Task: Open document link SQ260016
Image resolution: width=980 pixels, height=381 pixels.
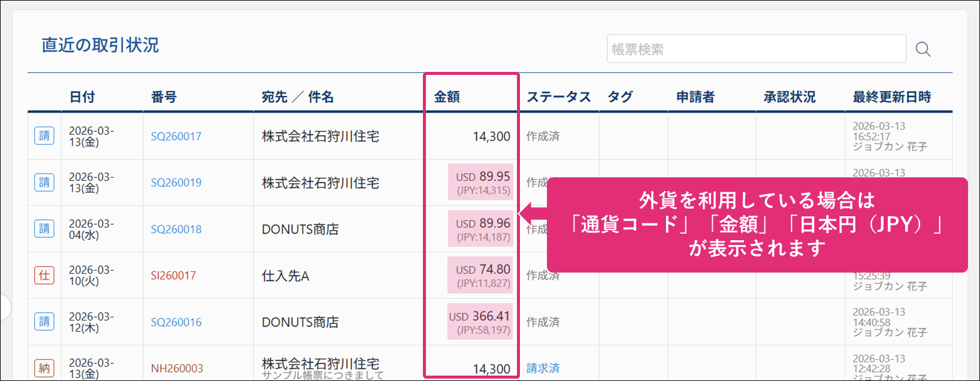Action: 176,322
